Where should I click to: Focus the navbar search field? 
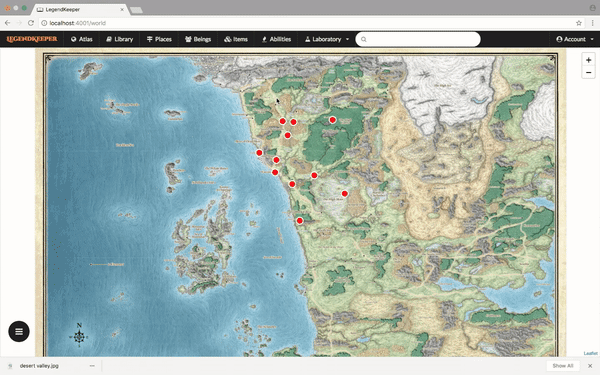point(418,39)
